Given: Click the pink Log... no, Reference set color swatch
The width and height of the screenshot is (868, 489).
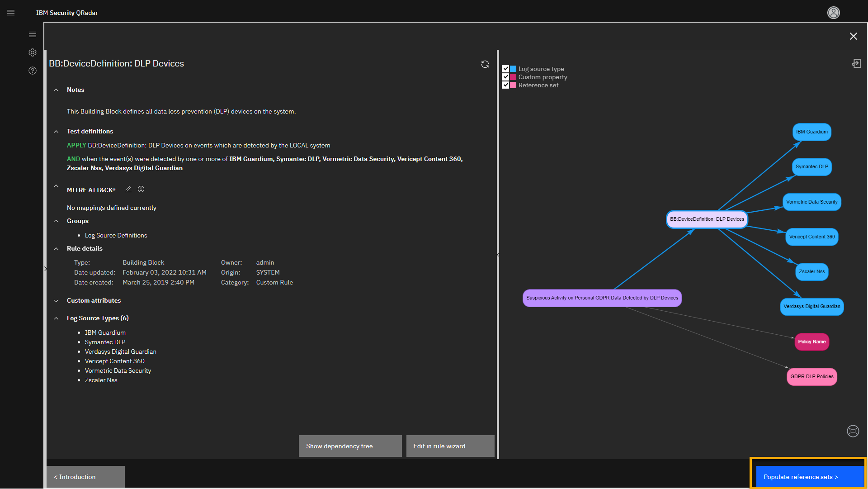Looking at the screenshot, I should tap(513, 85).
